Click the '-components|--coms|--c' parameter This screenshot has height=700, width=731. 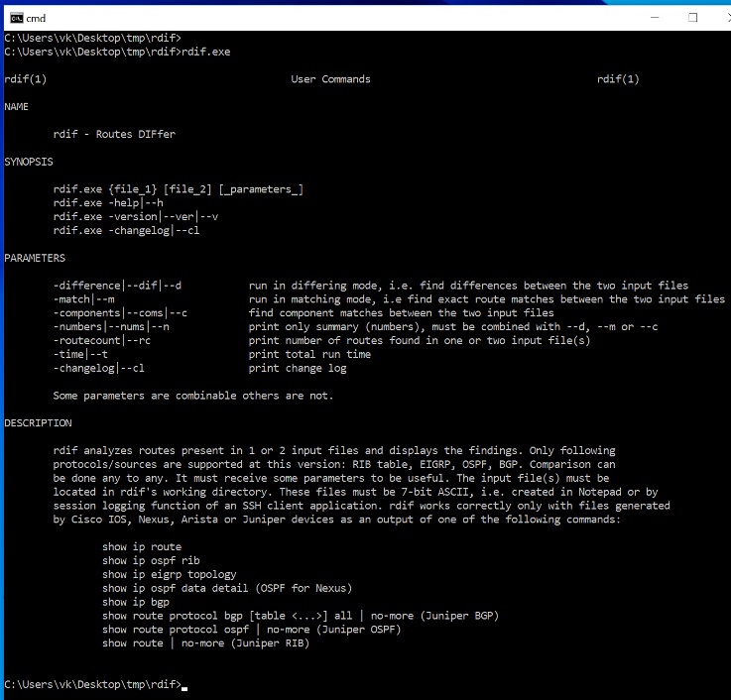click(120, 312)
